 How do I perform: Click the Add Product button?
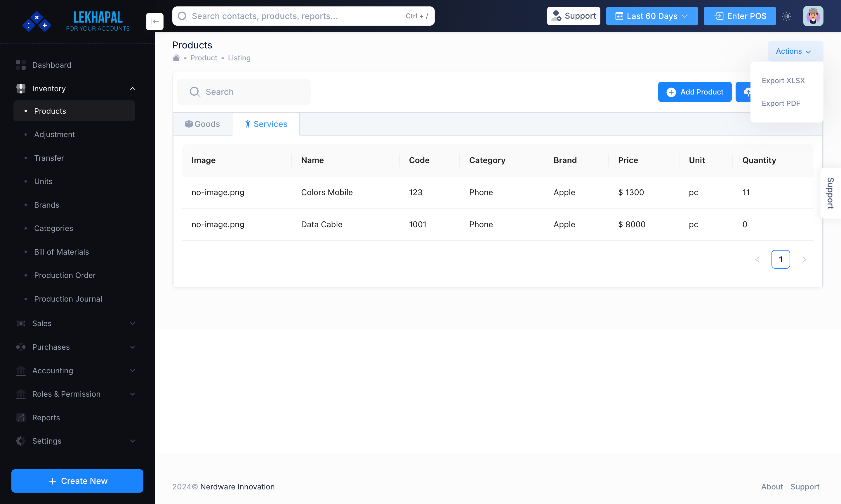[694, 92]
